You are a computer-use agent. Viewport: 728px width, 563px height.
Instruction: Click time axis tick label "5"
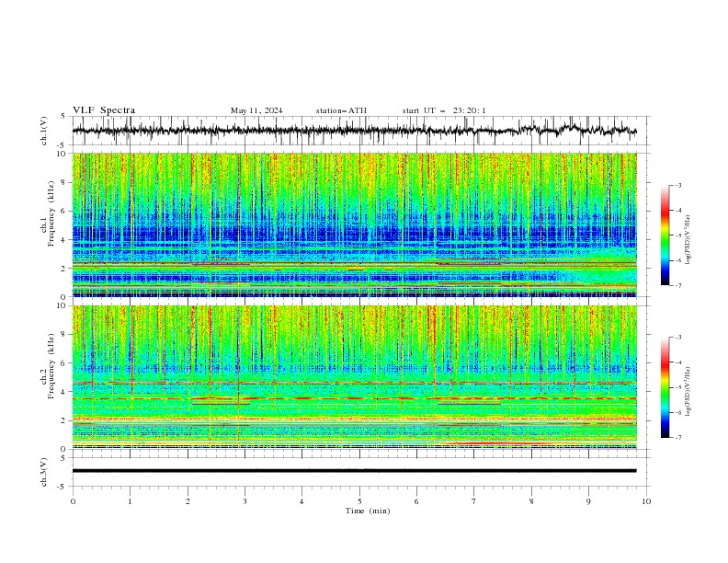(x=359, y=501)
